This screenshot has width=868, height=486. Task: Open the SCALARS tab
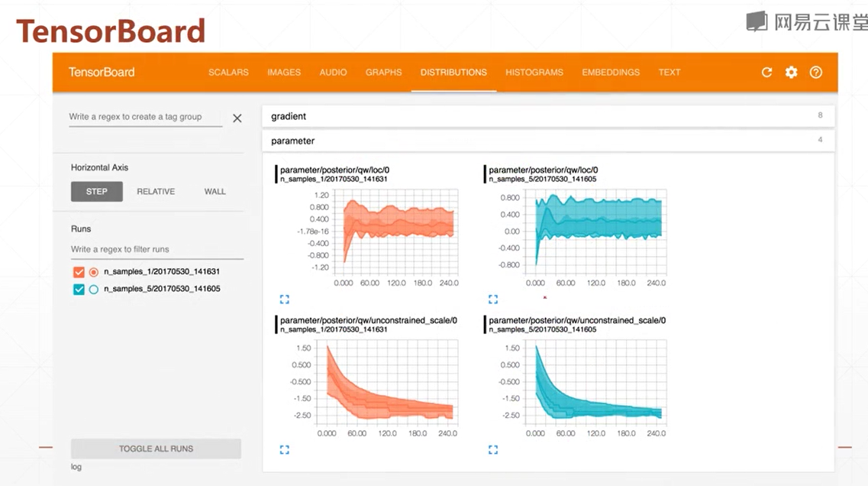[228, 72]
